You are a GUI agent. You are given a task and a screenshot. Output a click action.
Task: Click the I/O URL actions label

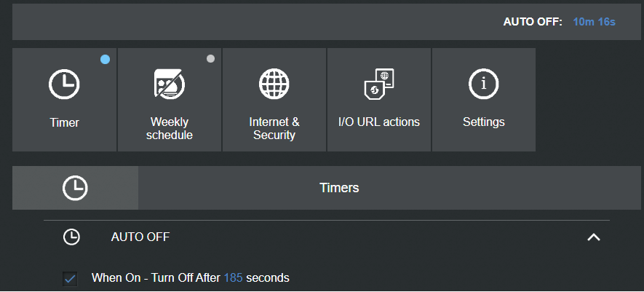pyautogui.click(x=378, y=122)
